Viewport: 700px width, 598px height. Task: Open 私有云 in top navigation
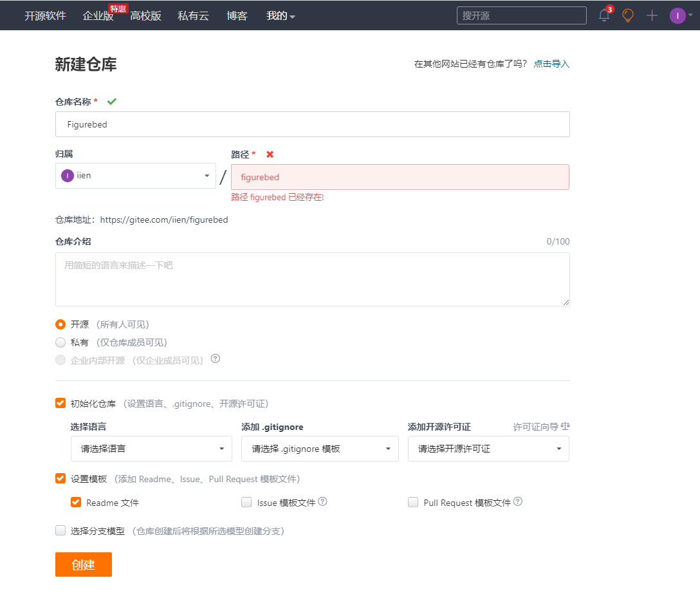193,15
